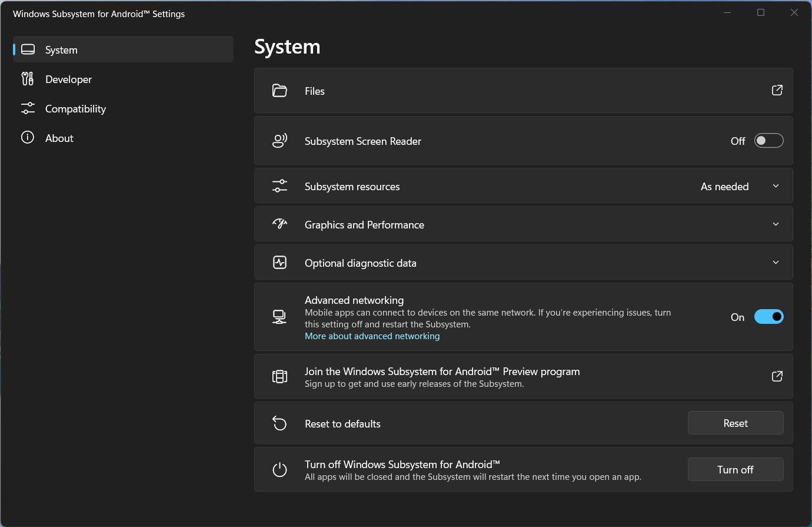Expand the Optional diagnostic data section
The height and width of the screenshot is (527, 812).
[776, 263]
